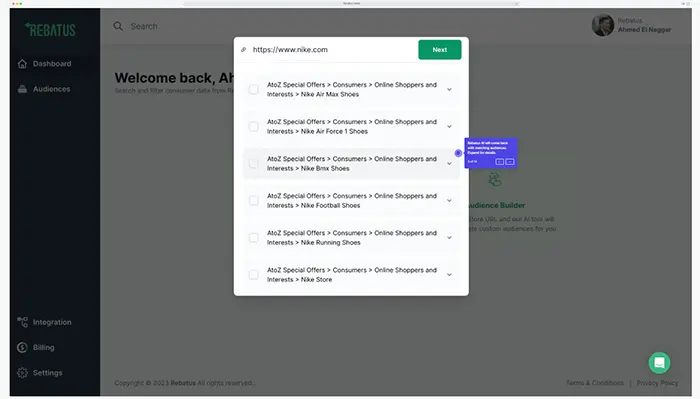Click the top Search field
This screenshot has height=399, width=700.
(144, 26)
